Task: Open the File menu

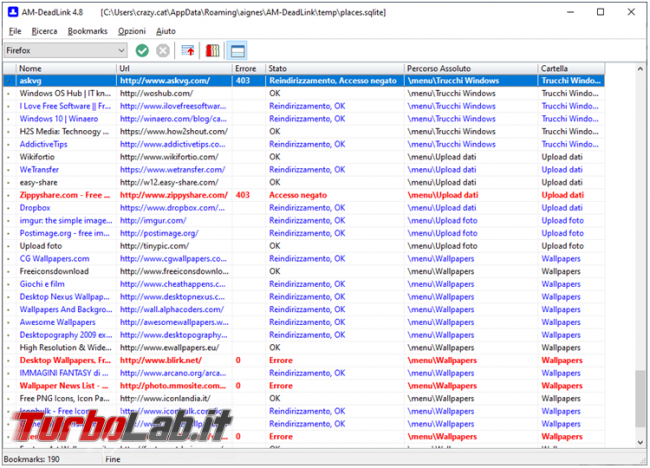Action: click(15, 31)
